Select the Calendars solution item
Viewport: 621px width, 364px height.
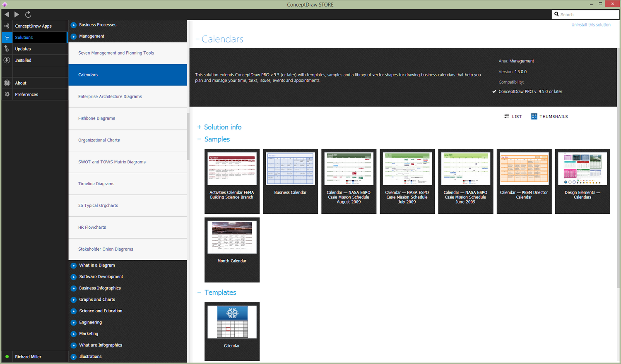128,75
